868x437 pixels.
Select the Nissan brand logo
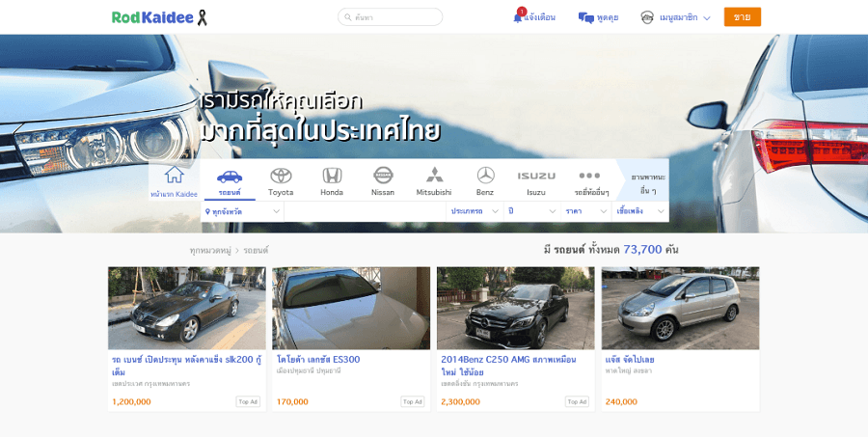[x=383, y=175]
